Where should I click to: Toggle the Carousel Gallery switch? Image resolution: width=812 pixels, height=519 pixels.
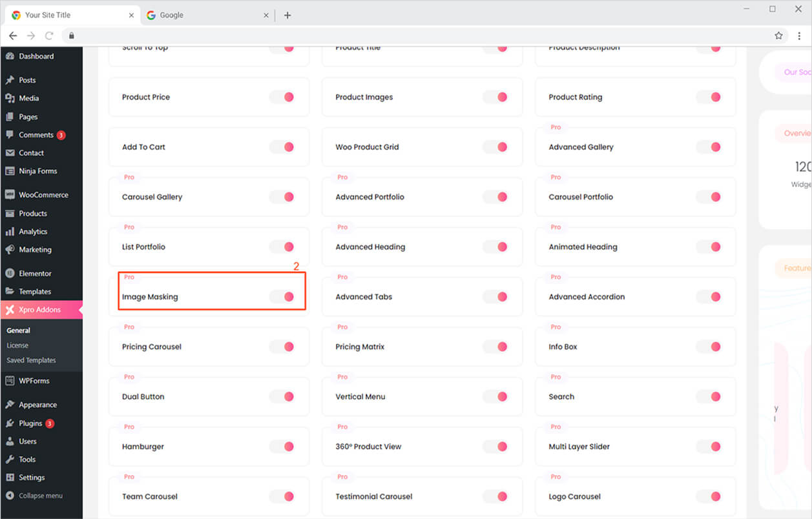(x=282, y=197)
